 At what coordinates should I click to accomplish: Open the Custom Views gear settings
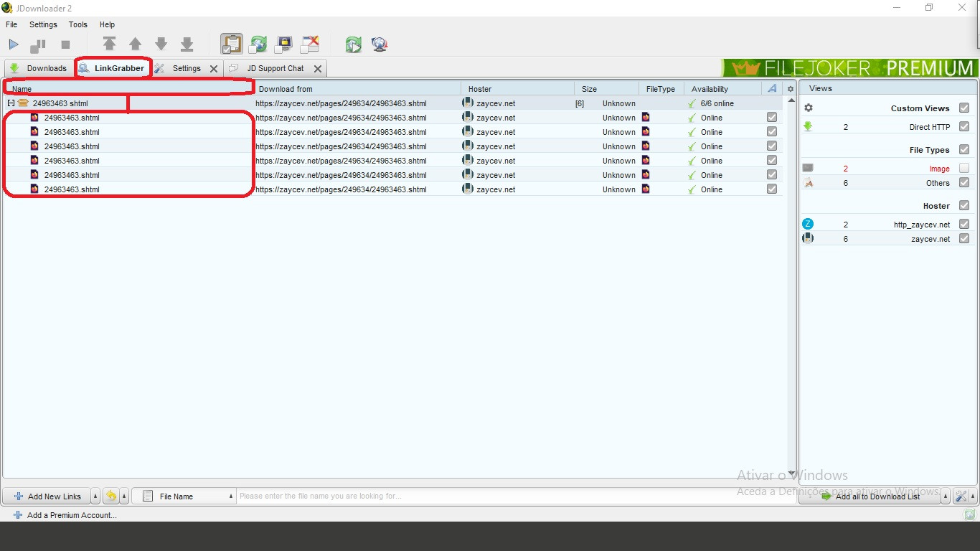click(x=809, y=108)
